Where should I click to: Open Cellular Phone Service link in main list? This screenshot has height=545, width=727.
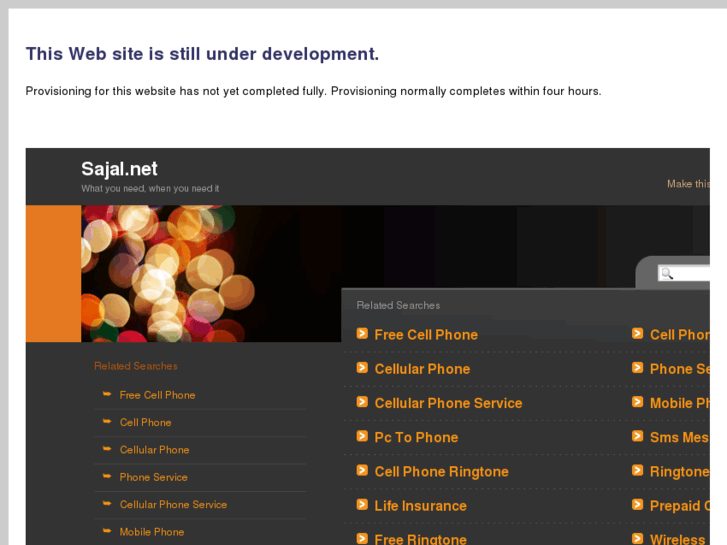pyautogui.click(x=448, y=404)
